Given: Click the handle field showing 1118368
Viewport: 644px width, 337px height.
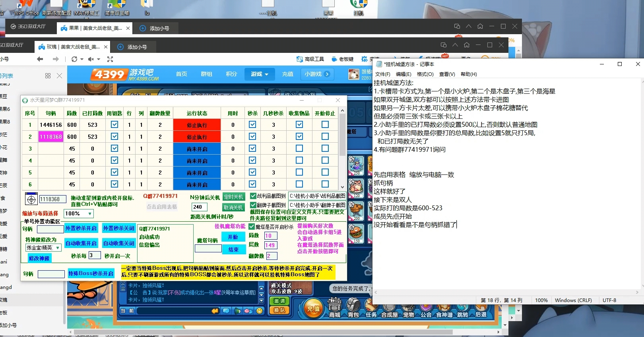Looking at the screenshot, I should (x=53, y=199).
